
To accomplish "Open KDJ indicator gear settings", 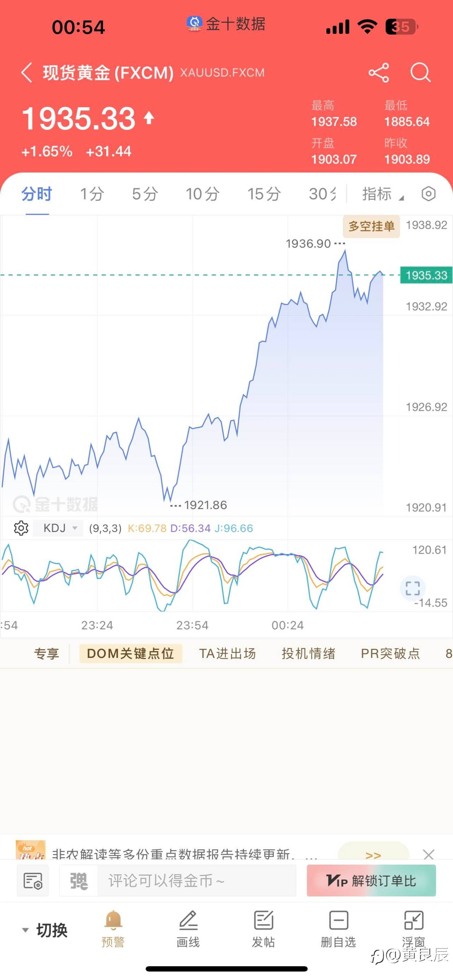I will click(21, 528).
